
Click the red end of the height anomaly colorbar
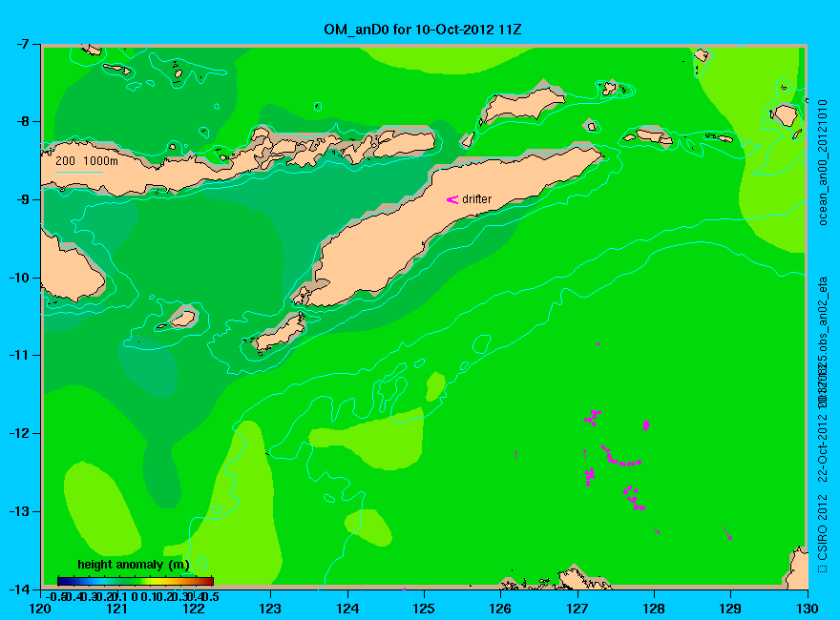pos(210,581)
